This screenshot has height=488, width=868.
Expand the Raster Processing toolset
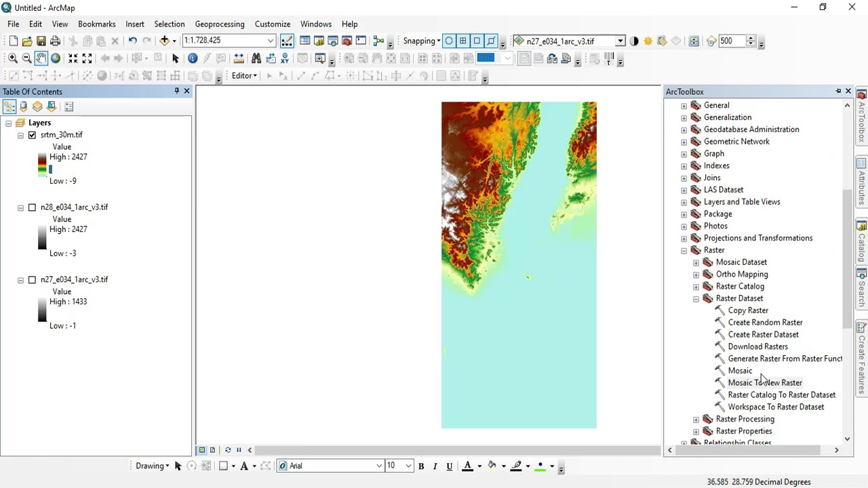tap(696, 420)
